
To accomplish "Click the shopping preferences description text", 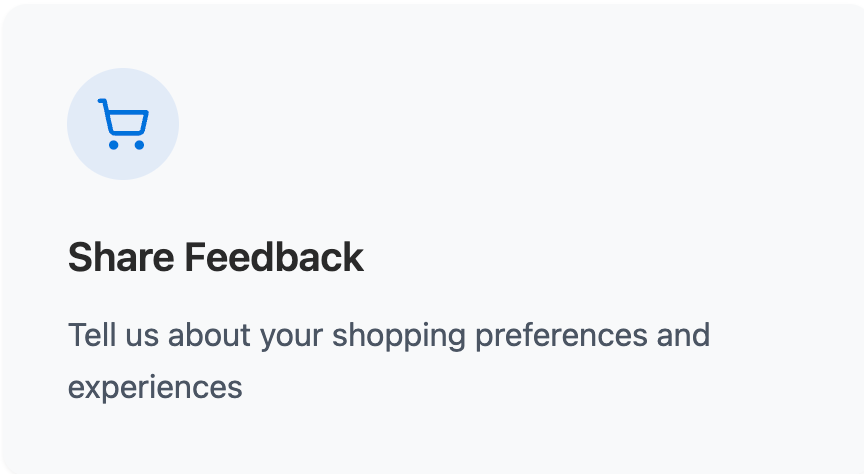I will coord(388,335).
